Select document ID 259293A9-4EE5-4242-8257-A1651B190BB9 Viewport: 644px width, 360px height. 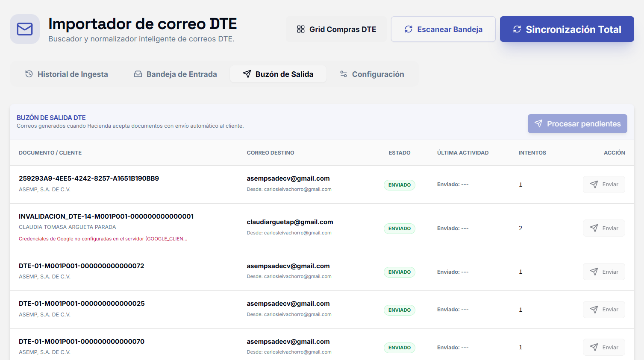[89, 179]
